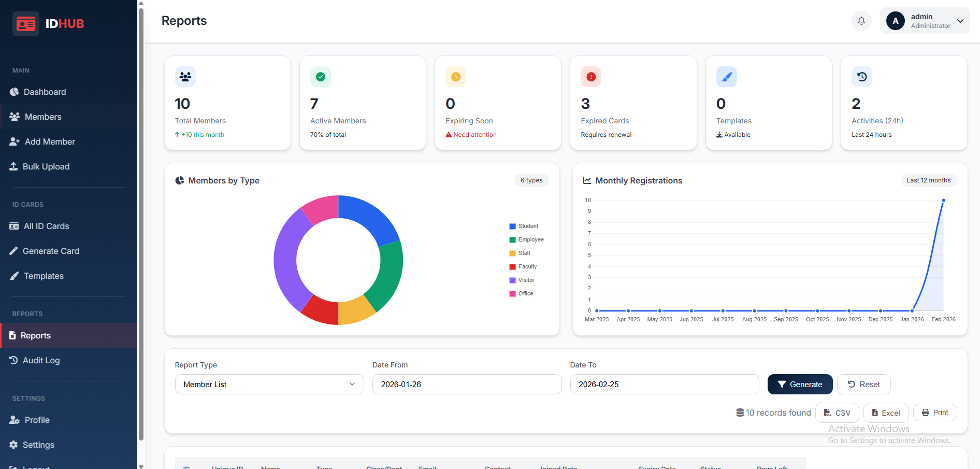The width and height of the screenshot is (980, 469).
Task: Toggle Employee series in chart legend
Action: 526,239
